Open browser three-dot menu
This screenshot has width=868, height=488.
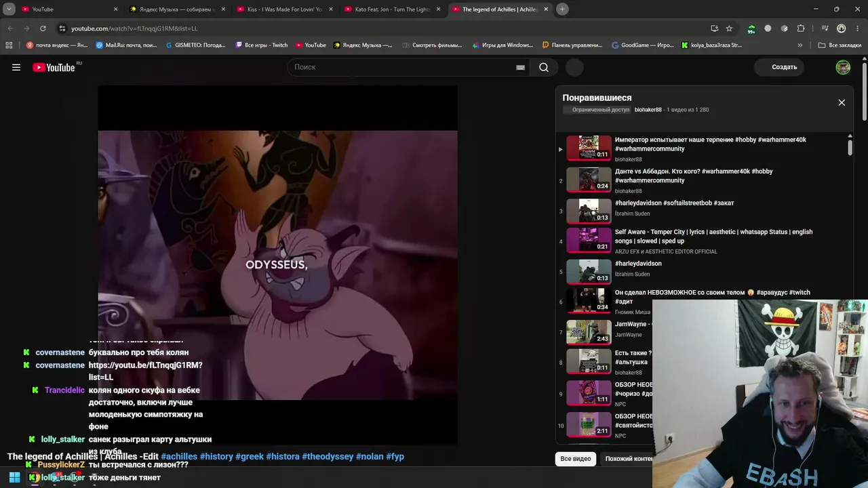[858, 28]
